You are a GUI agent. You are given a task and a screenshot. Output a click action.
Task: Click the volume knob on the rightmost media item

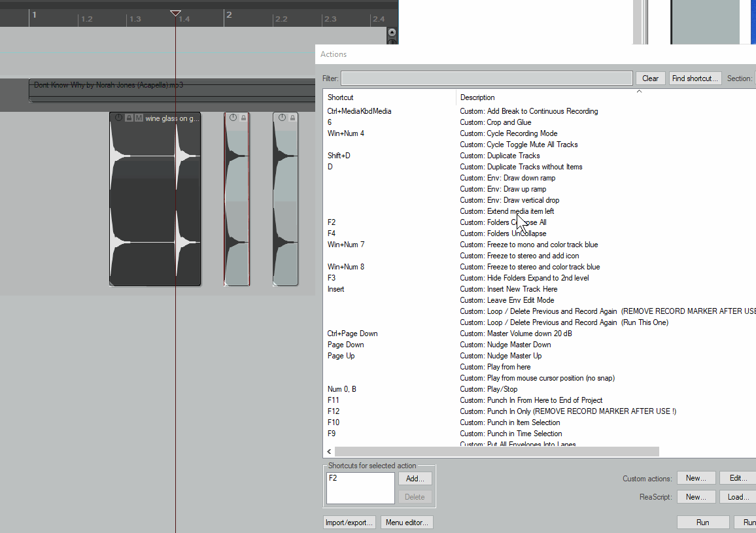283,117
